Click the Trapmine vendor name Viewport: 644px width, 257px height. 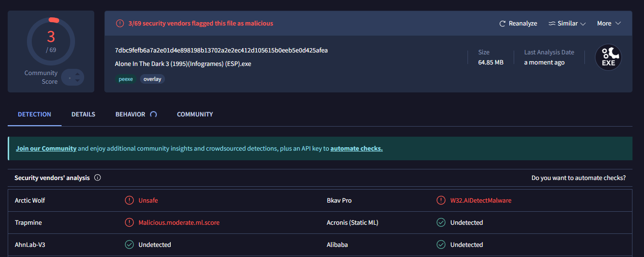[x=28, y=222]
